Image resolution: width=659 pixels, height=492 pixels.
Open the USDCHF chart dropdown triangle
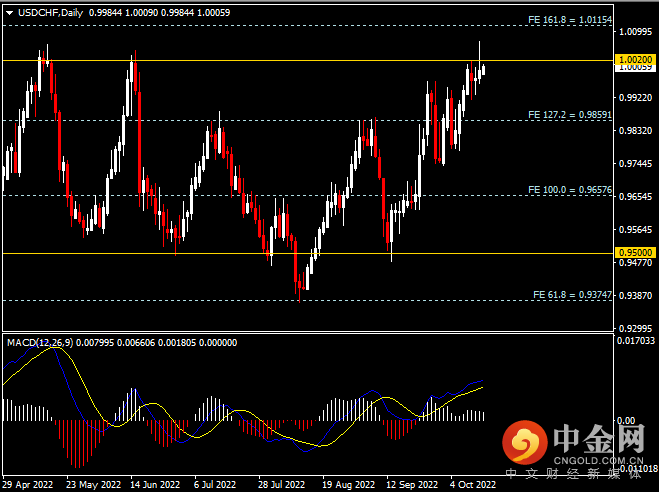9,13
